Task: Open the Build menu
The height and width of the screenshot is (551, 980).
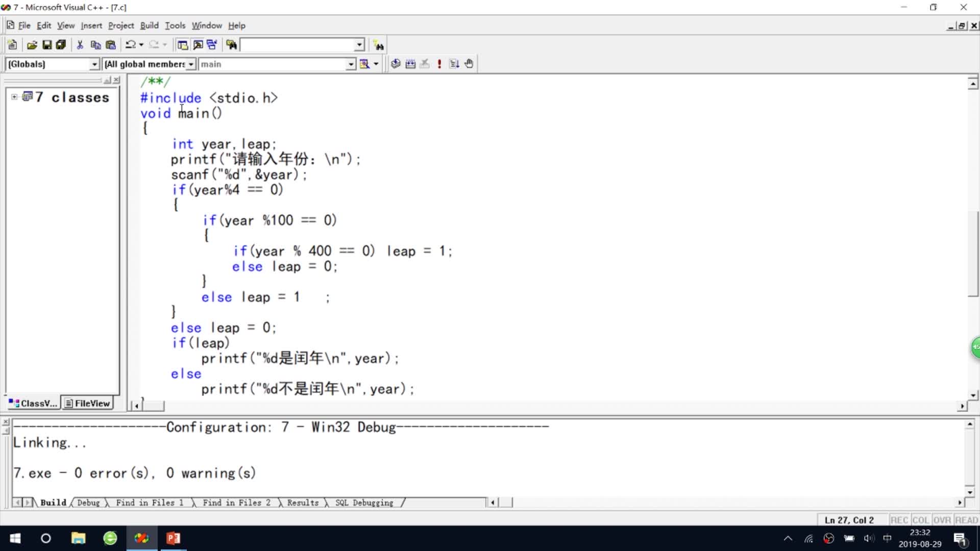Action: pyautogui.click(x=149, y=26)
